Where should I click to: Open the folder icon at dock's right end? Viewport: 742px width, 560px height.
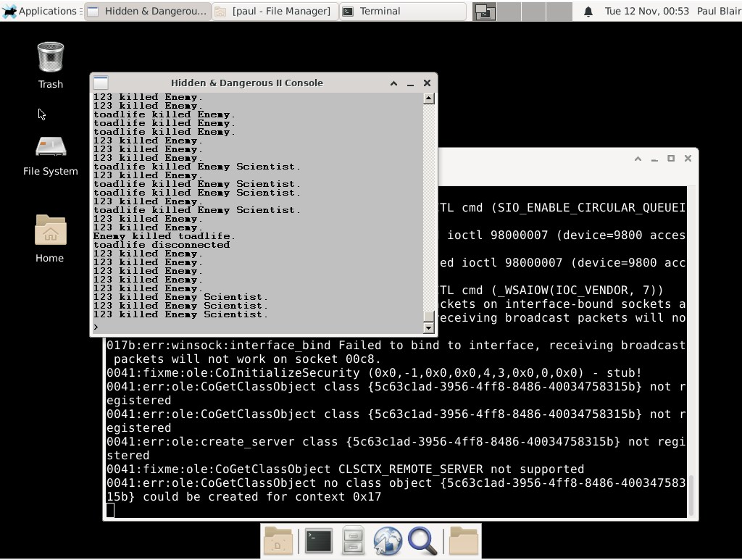(463, 541)
